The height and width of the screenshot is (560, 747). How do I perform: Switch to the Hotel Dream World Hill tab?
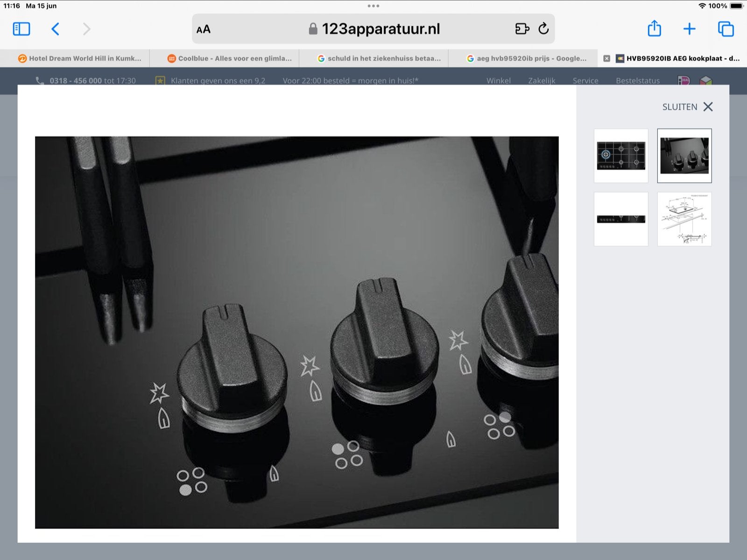coord(75,58)
